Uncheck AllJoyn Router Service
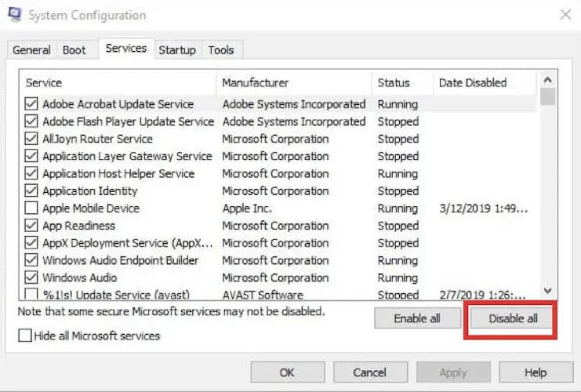Viewport: 581px width, 392px height. (x=31, y=139)
